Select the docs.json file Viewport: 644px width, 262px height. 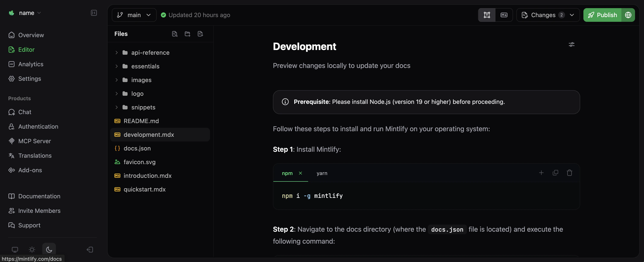[137, 148]
